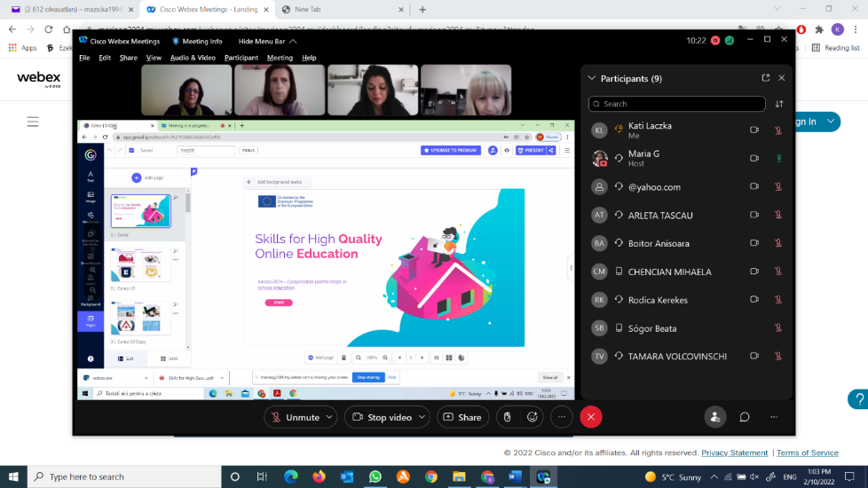Viewport: 868px width, 488px height.
Task: Open a new browser tab with plus
Action: pos(422,10)
